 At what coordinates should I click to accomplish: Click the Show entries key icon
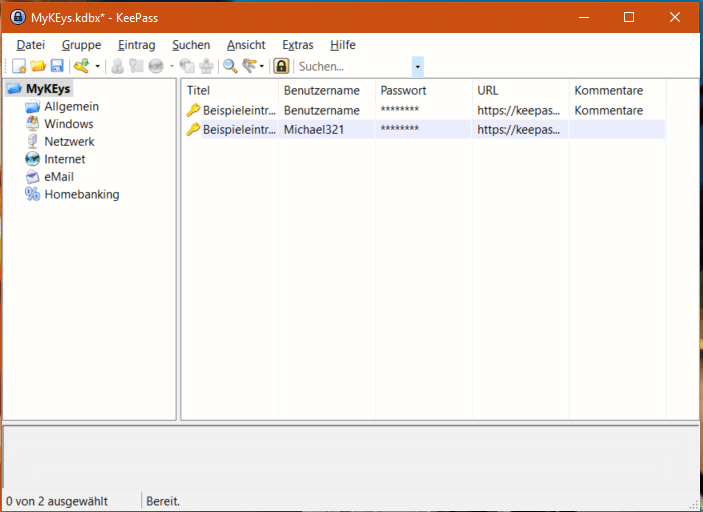249,66
